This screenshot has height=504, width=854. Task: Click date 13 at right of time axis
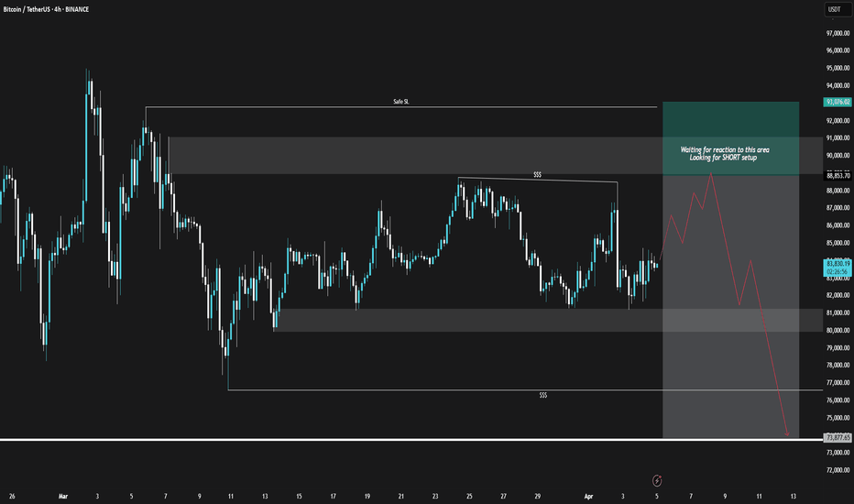point(793,497)
